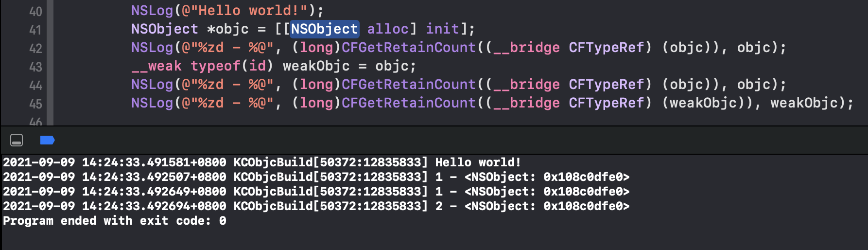868x250 pixels.
Task: Select console line showing retain count 2
Action: click(316, 206)
